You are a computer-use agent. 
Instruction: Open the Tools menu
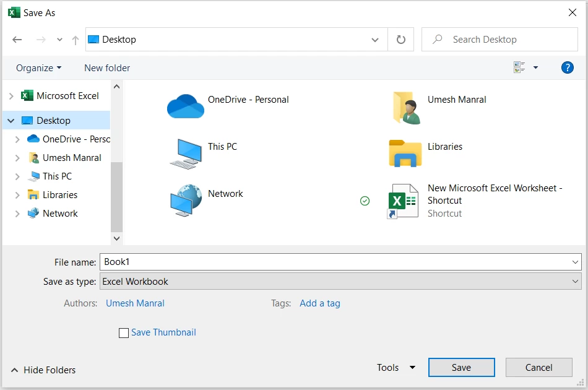[396, 368]
